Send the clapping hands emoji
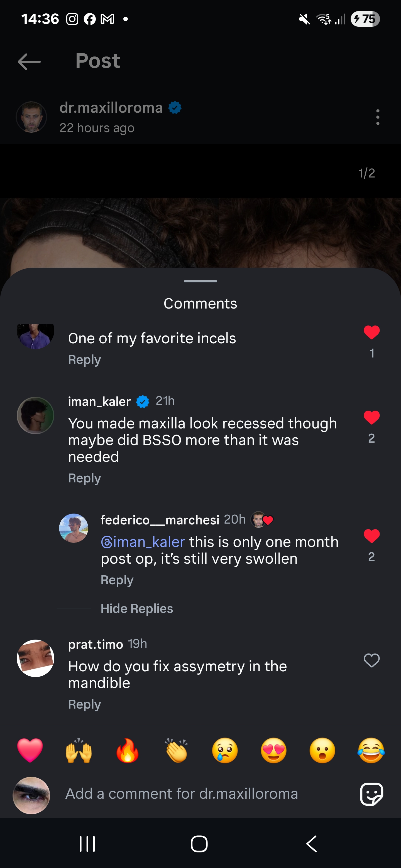Image resolution: width=401 pixels, height=868 pixels. 176,751
